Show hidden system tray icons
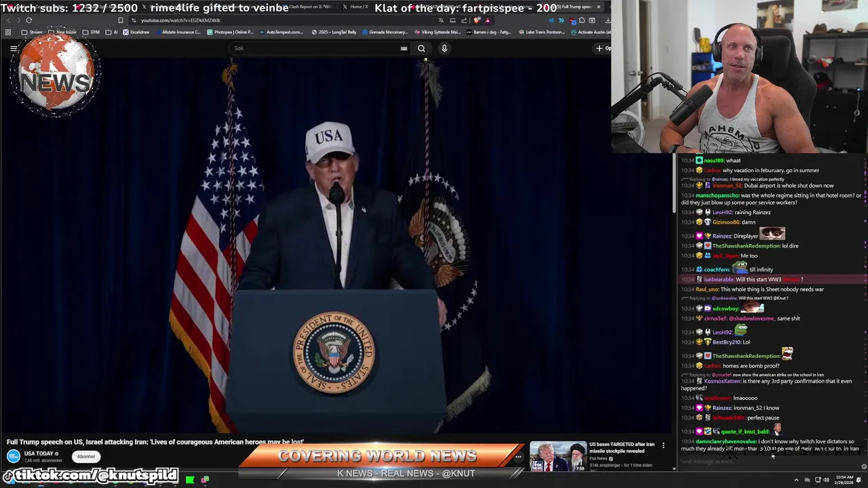868x488 pixels. tap(796, 480)
